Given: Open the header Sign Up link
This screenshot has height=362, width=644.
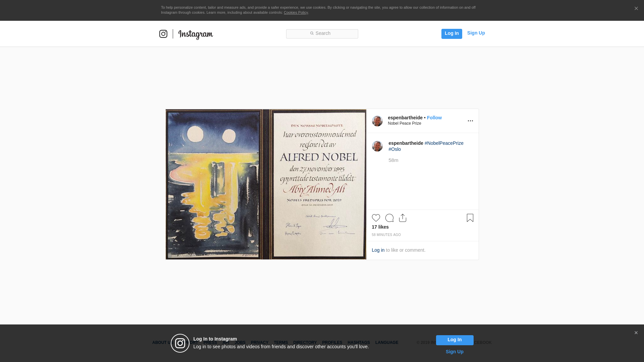Looking at the screenshot, I should tap(476, 33).
